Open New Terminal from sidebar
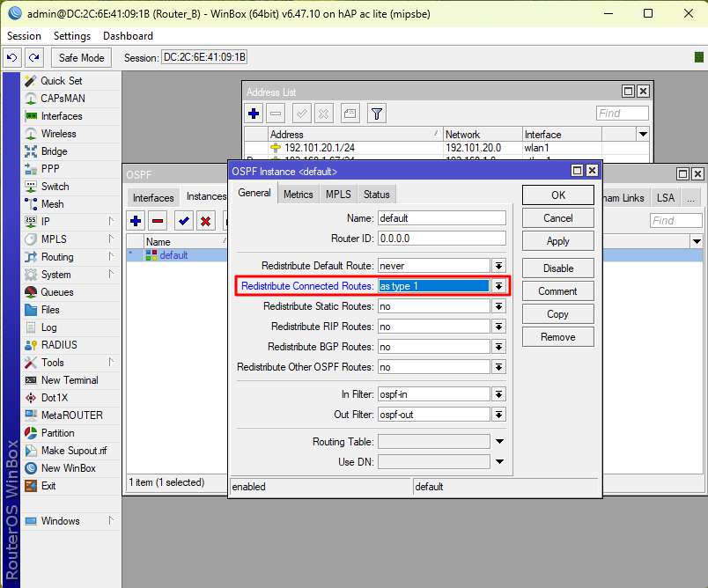The width and height of the screenshot is (708, 588). click(x=69, y=380)
